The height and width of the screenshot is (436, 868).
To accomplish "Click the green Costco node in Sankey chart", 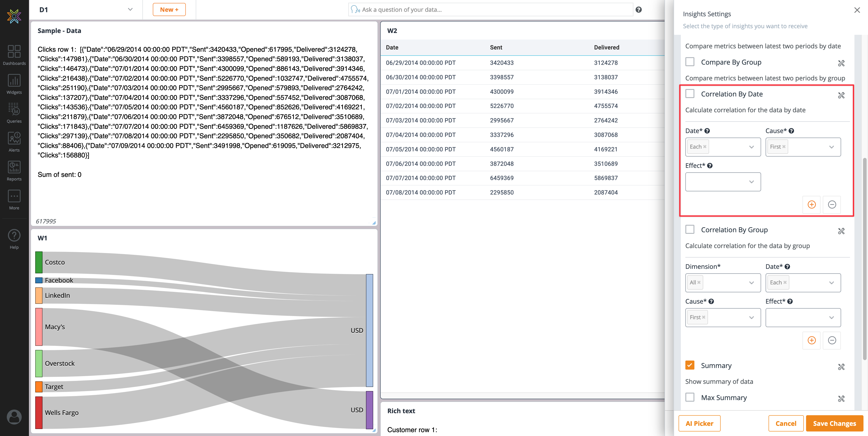I will [39, 262].
